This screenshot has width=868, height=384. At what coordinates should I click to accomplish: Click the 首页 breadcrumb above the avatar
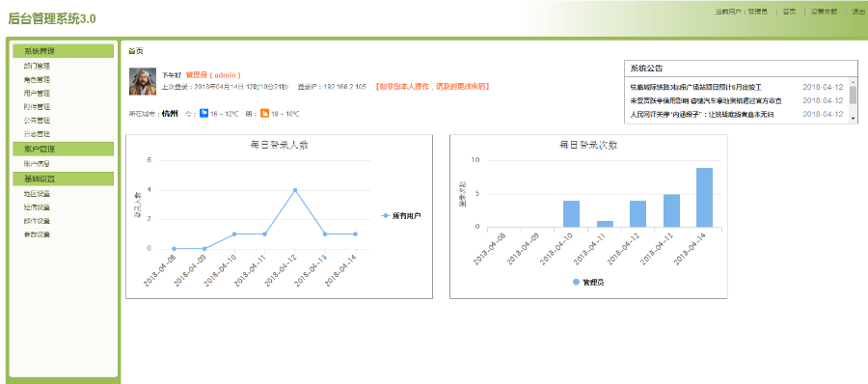coord(136,51)
